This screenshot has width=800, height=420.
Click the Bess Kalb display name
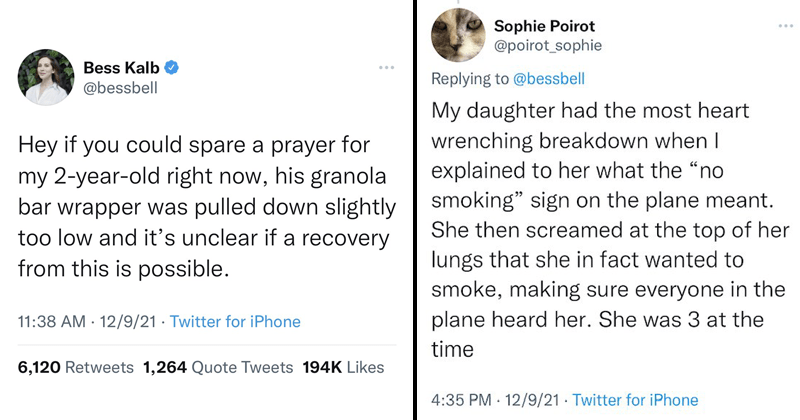pyautogui.click(x=130, y=68)
